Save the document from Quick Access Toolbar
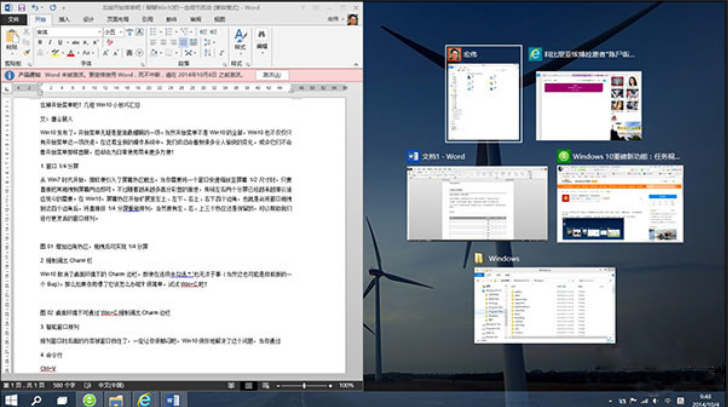The height and width of the screenshot is (407, 728). pos(21,8)
